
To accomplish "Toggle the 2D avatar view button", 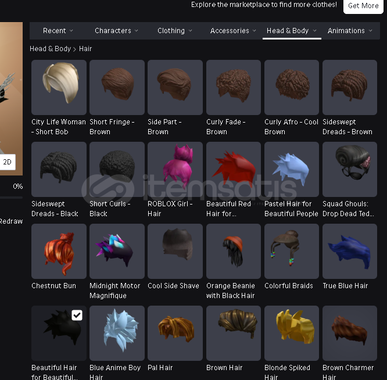I will pyautogui.click(x=7, y=162).
